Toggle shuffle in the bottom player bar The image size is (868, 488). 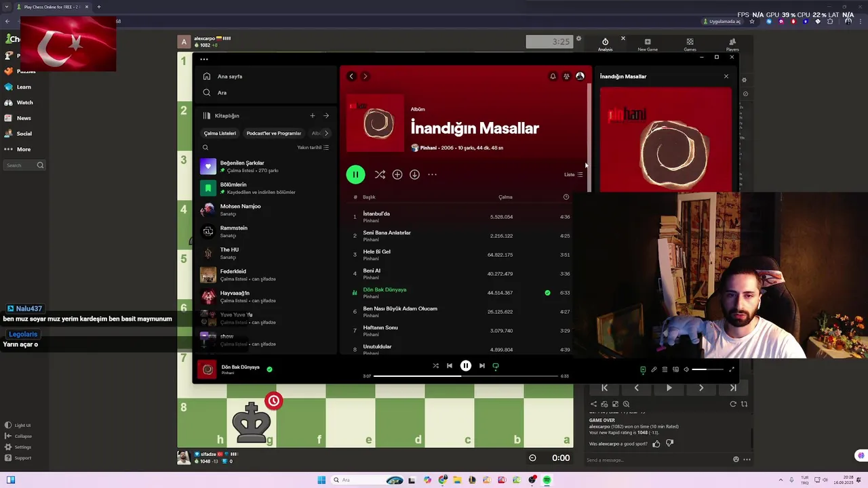[435, 366]
